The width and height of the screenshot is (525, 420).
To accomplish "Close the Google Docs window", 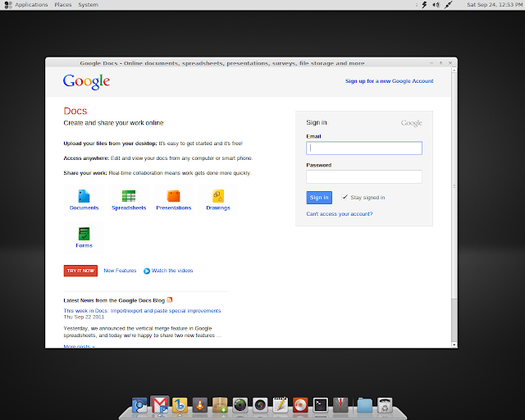I will 450,63.
